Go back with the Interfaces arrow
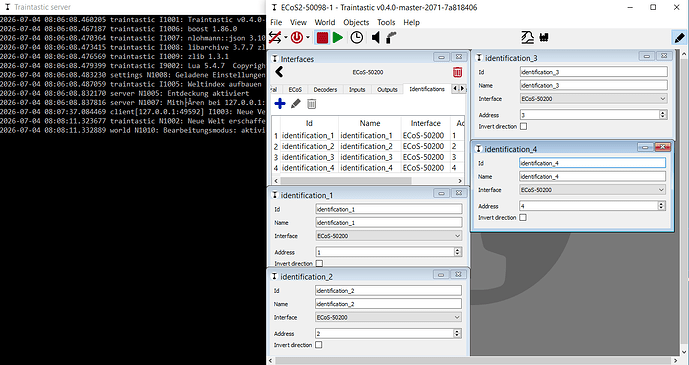The height and width of the screenshot is (365, 689). coord(279,72)
